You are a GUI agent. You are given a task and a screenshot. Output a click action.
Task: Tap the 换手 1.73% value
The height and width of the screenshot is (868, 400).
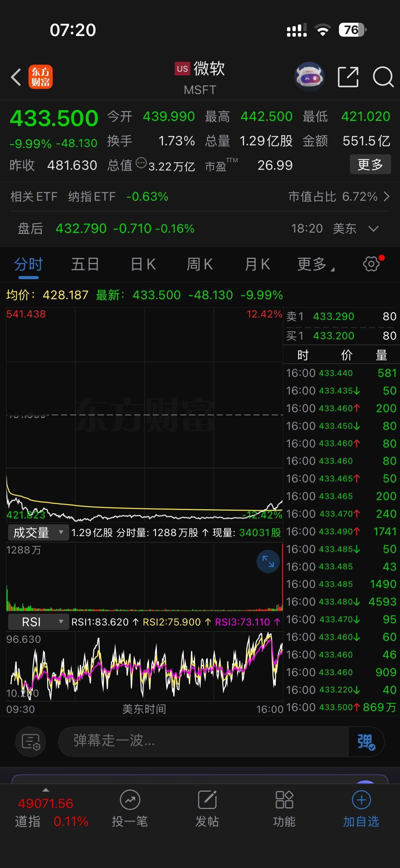click(x=176, y=141)
